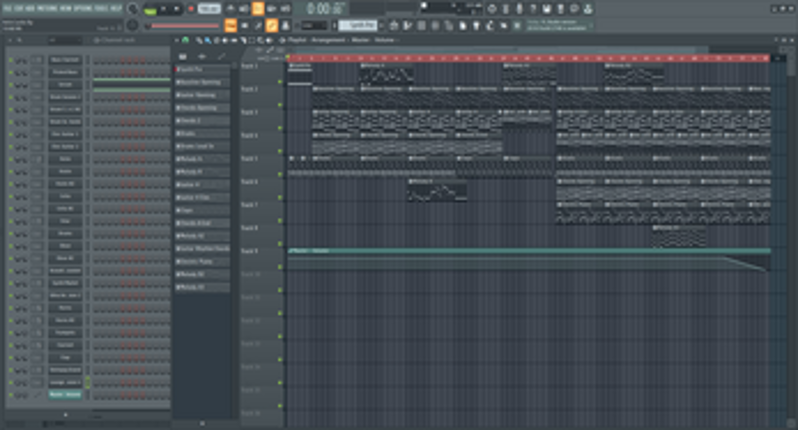Screen dimensions: 798x430
Task: Click the master pitch knob below volume knob
Action: (132, 25)
